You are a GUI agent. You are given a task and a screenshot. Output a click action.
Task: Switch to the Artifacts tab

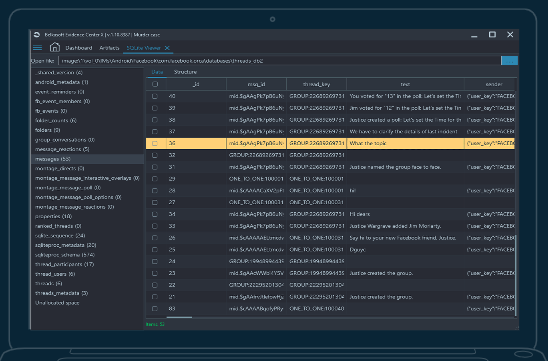click(x=109, y=48)
